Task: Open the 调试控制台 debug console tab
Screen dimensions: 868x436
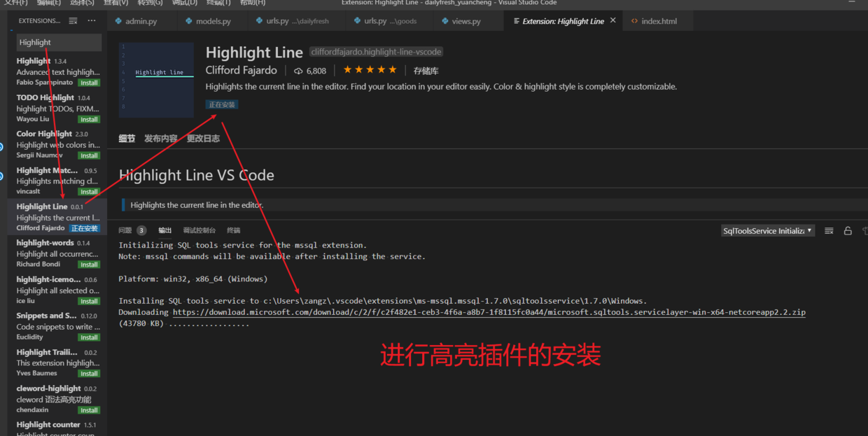Action: coord(199,230)
